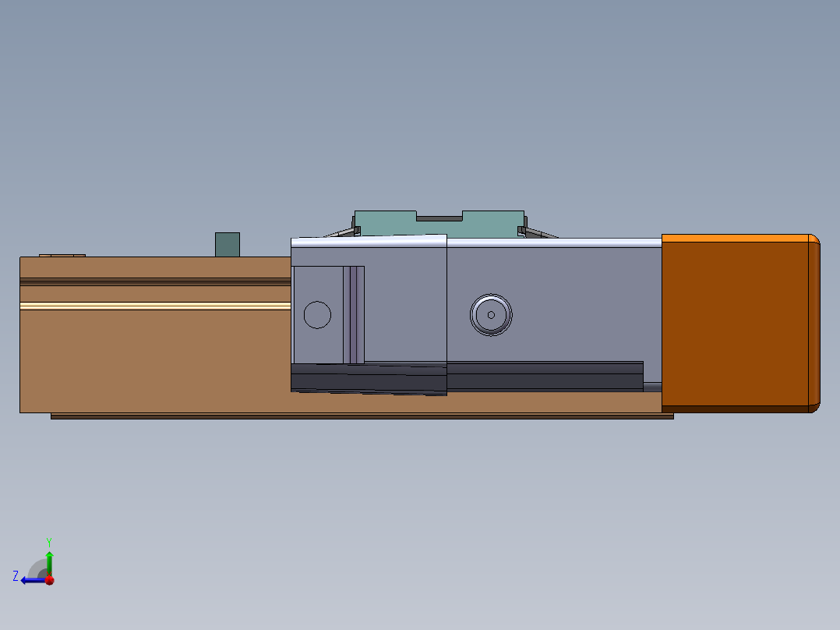
Task: Pick the rounded right edge of the orange housing
Action: pos(814,324)
